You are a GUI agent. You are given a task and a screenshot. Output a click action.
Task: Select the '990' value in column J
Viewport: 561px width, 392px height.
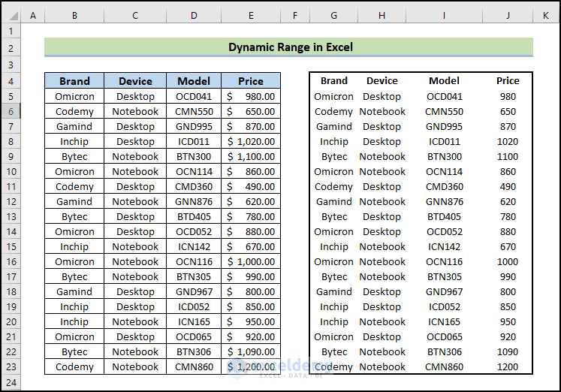tap(508, 276)
